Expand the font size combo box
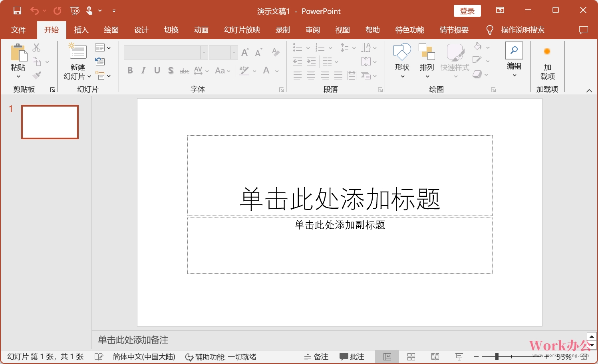The width and height of the screenshot is (598, 364). [x=234, y=52]
